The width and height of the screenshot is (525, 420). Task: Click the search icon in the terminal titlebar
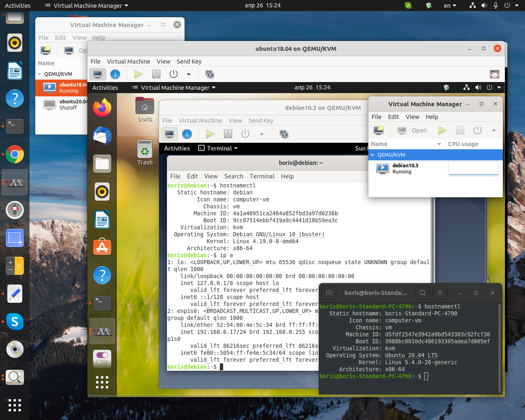tap(423, 293)
